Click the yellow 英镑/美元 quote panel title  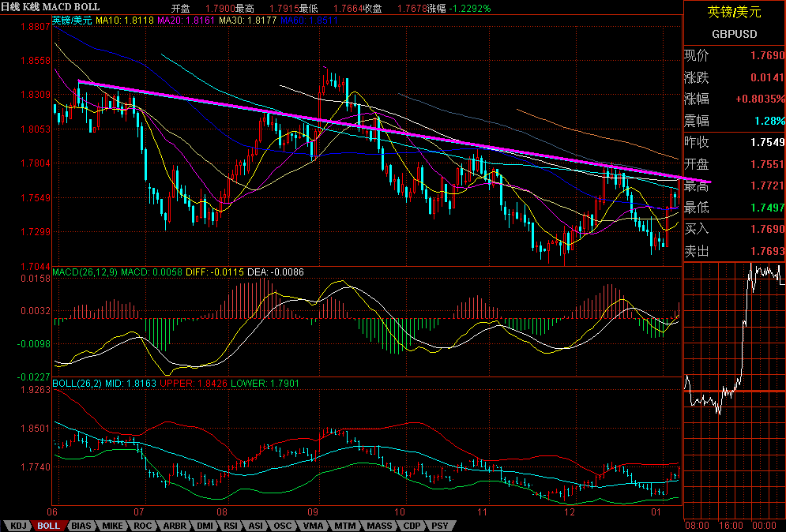pos(735,12)
